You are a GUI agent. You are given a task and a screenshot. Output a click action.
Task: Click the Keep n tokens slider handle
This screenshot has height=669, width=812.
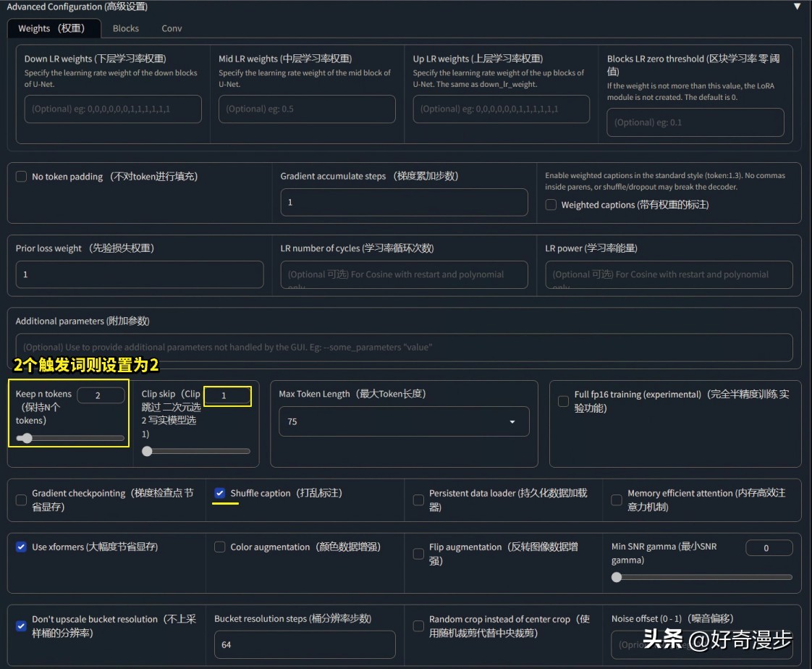(26, 438)
